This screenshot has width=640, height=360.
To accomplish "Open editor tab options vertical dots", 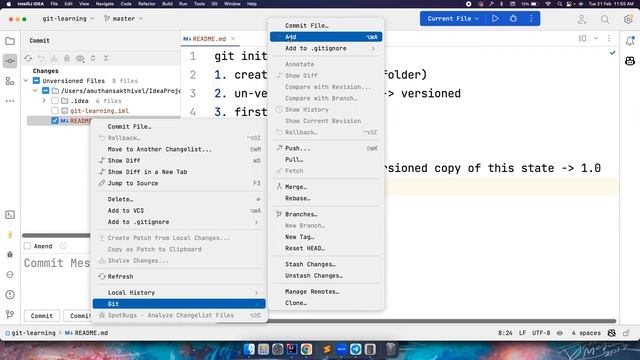I will click(609, 38).
